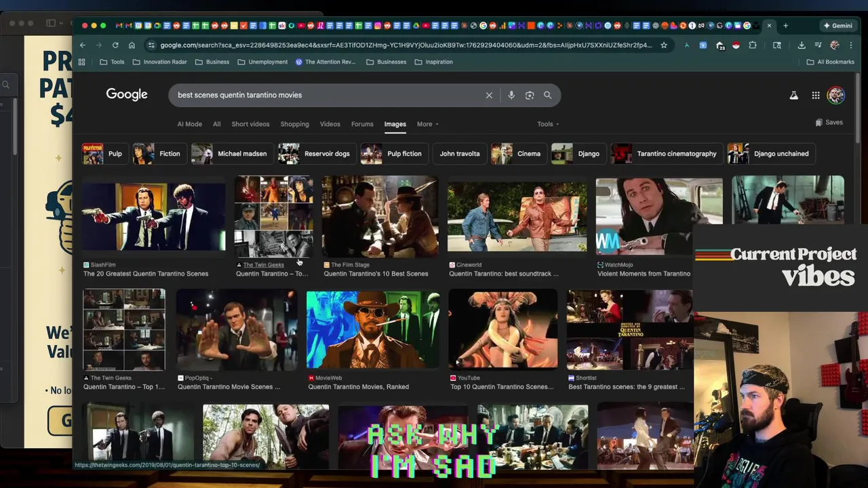Open The Film Stage 10 Best Scenes thumbnail
Screen dimensions: 868x488
pos(380,217)
